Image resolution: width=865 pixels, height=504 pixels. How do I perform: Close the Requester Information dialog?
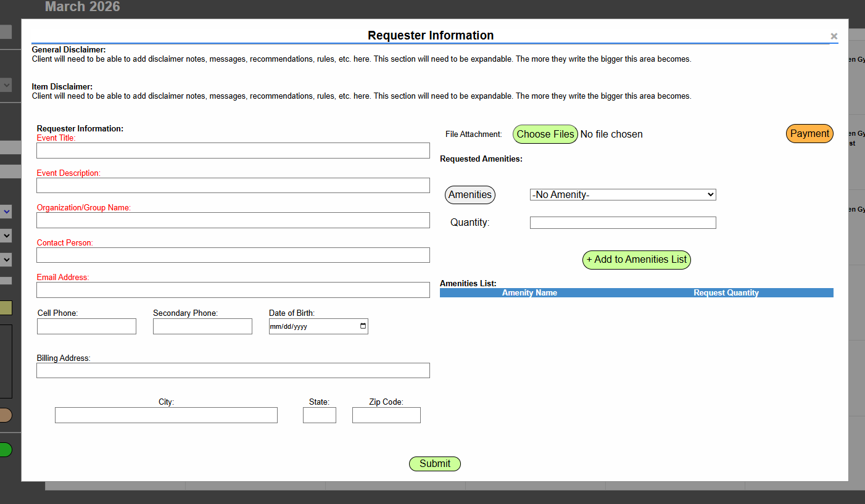pos(834,36)
